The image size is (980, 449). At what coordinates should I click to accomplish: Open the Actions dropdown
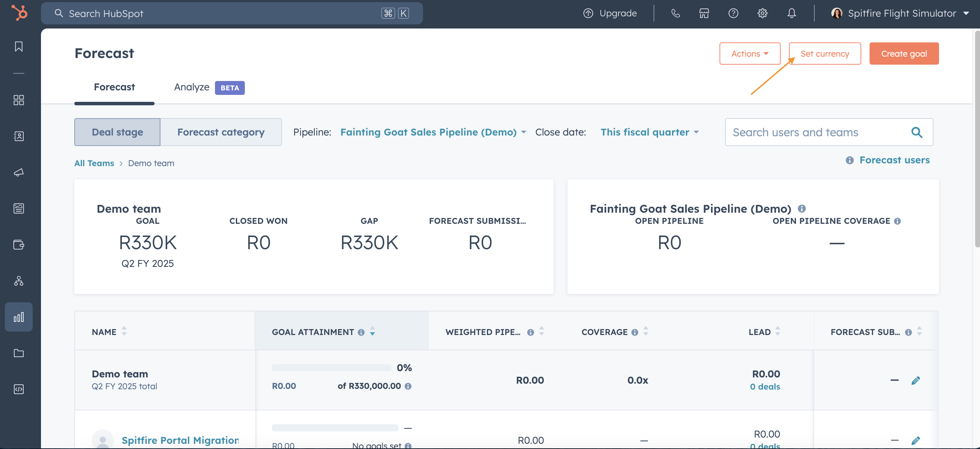point(749,54)
